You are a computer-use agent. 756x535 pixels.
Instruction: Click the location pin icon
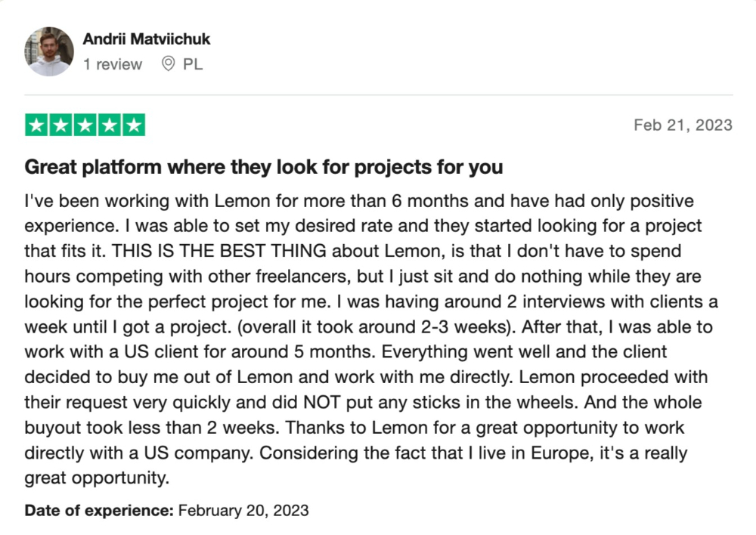(x=168, y=63)
